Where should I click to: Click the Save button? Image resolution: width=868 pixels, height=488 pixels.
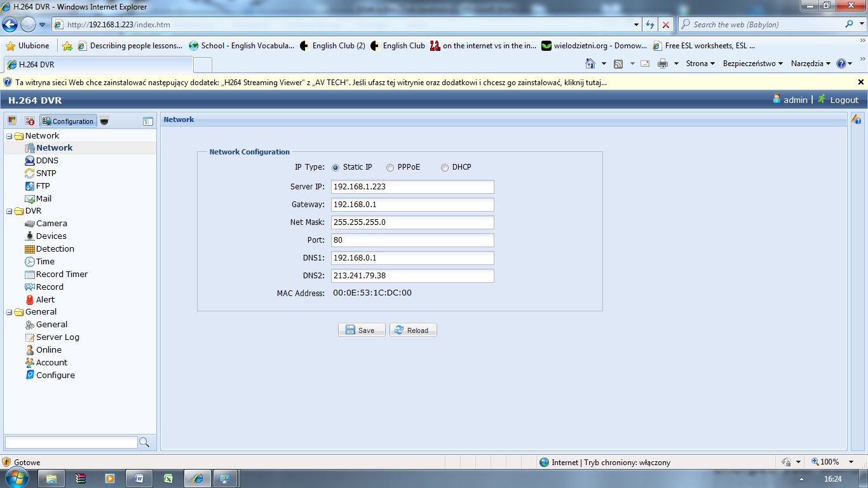point(361,329)
